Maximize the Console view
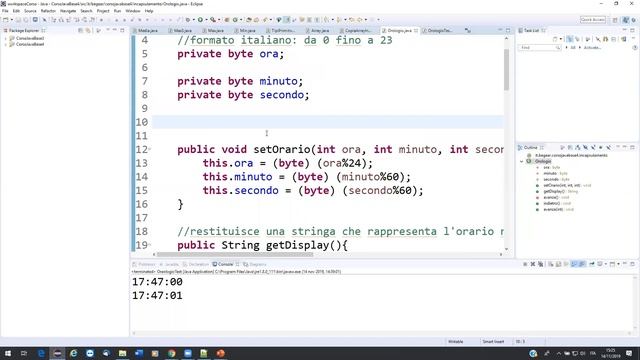Screen dimensions: 640x360 point(632,264)
